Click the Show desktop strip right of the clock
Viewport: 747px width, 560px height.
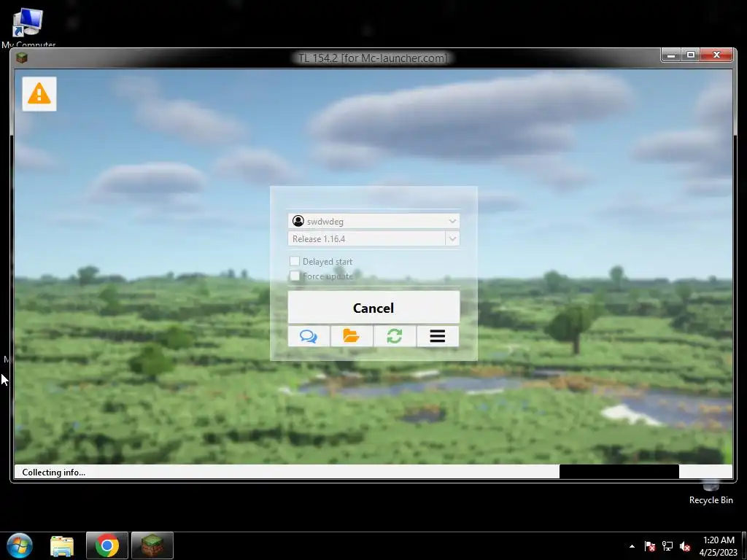744,545
